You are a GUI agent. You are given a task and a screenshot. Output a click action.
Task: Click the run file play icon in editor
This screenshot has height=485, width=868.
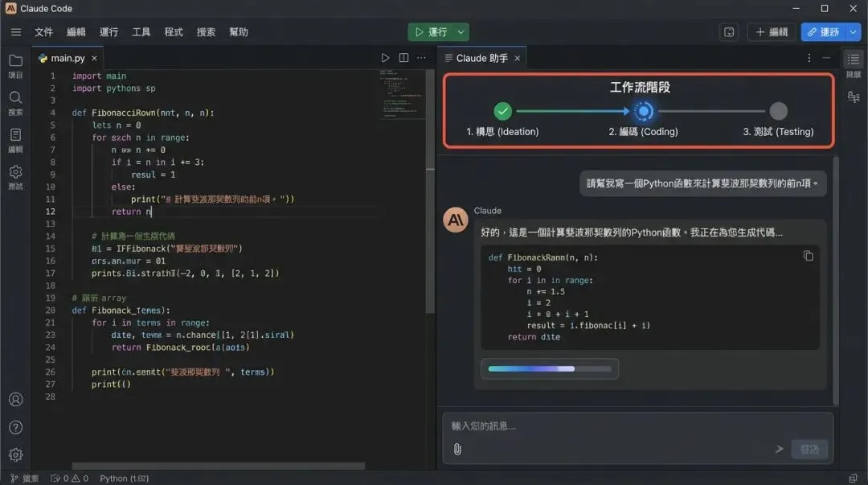pyautogui.click(x=385, y=58)
